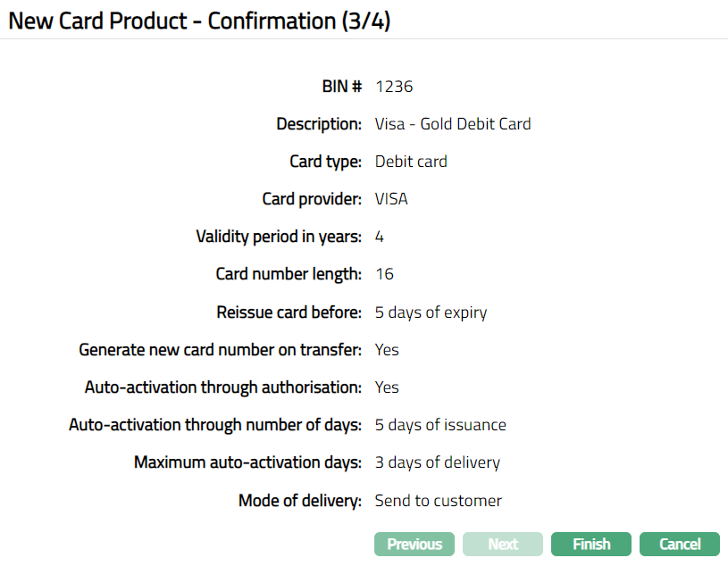Click the 3 days of delivery value
Viewport: 728px width, 566px height.
point(438,462)
